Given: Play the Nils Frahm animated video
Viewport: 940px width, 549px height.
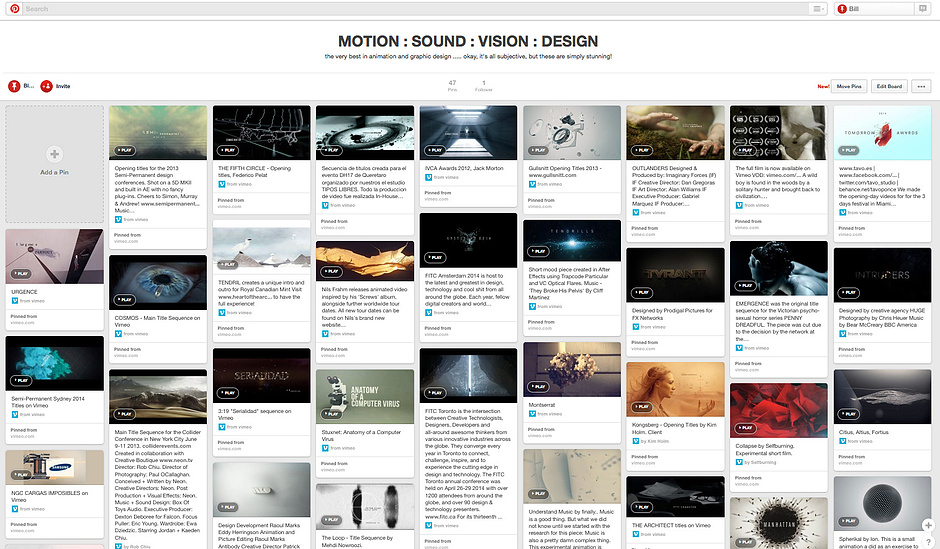Looking at the screenshot, I should point(332,272).
